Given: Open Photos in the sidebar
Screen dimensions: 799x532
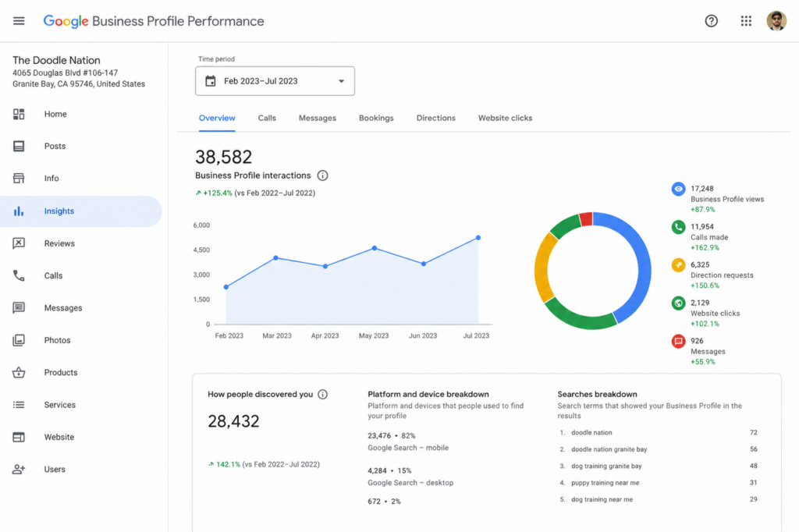Looking at the screenshot, I should coord(81,340).
